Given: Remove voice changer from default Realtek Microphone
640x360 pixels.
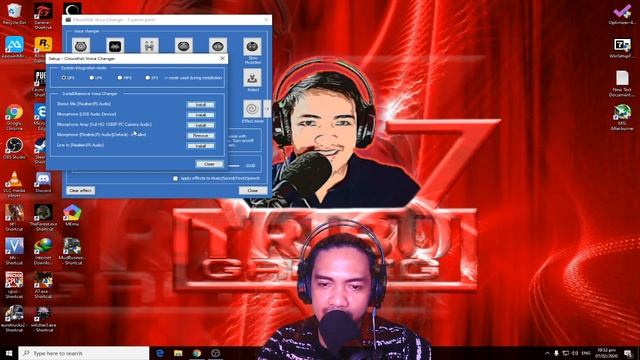Looking at the screenshot, I should coord(200,136).
